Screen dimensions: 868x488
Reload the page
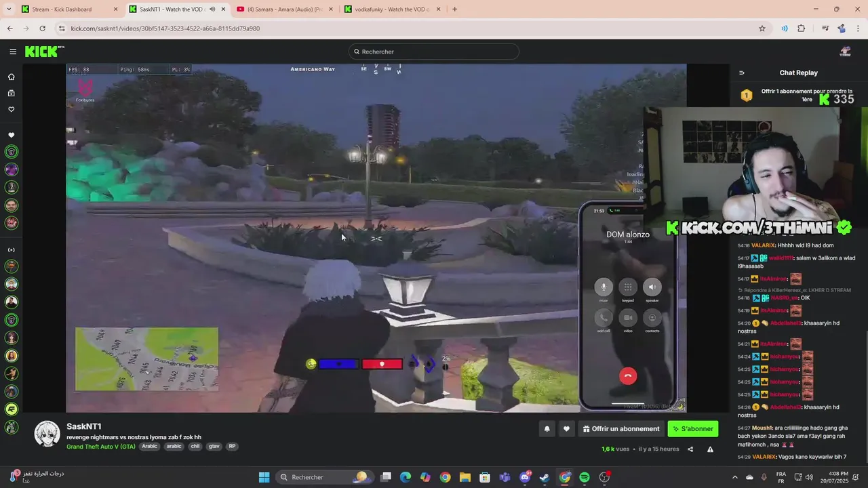pyautogui.click(x=42, y=28)
